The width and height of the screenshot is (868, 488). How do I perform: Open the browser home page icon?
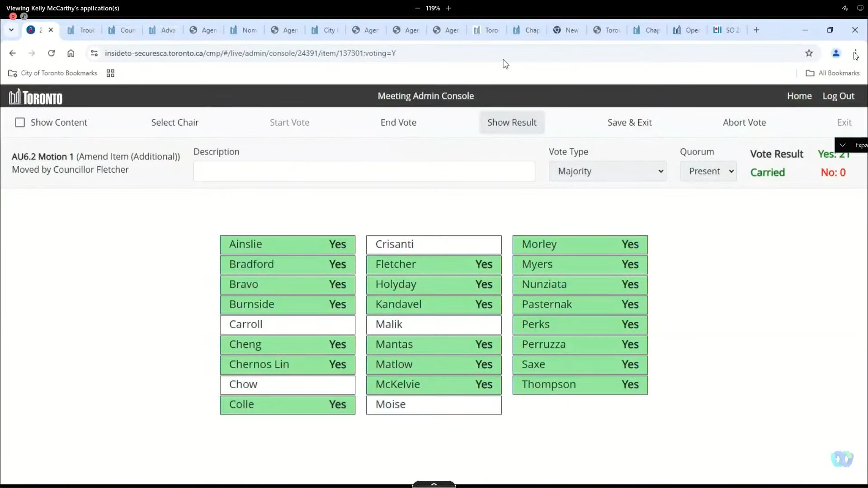tap(71, 53)
